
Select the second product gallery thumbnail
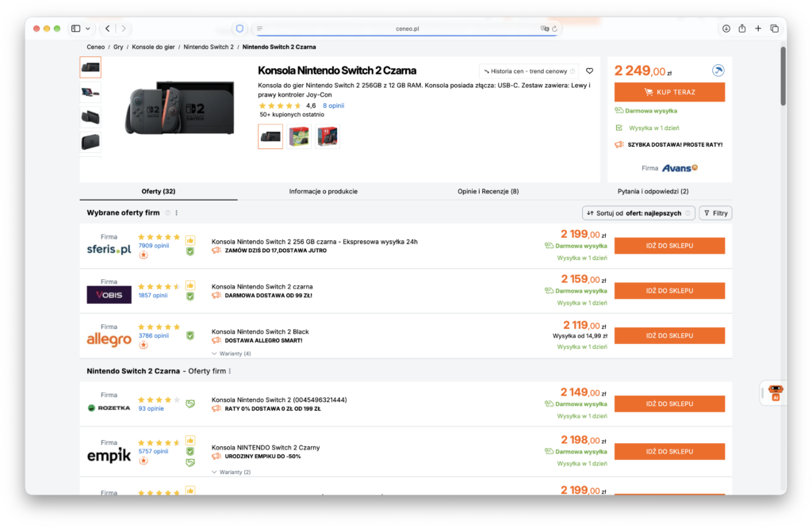90,92
